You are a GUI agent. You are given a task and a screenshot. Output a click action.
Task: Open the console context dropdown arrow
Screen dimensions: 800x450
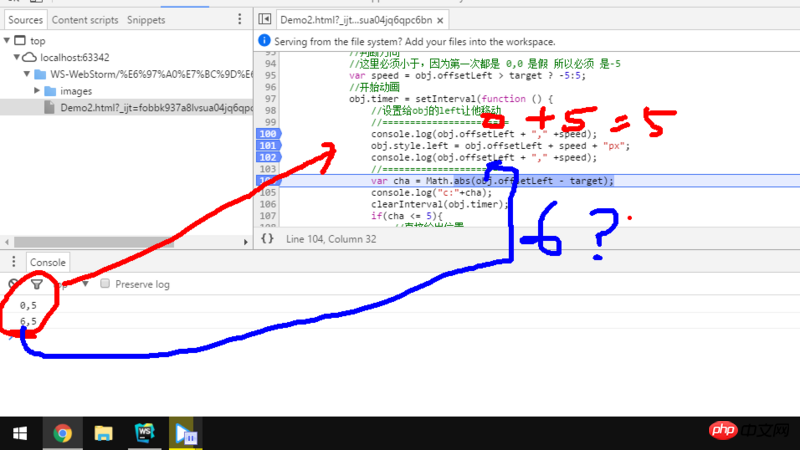(x=85, y=284)
